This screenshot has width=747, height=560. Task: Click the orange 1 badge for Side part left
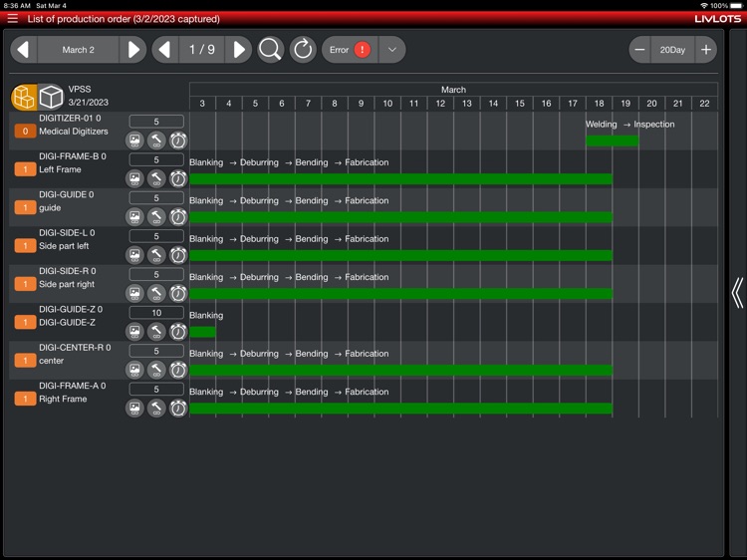click(25, 246)
